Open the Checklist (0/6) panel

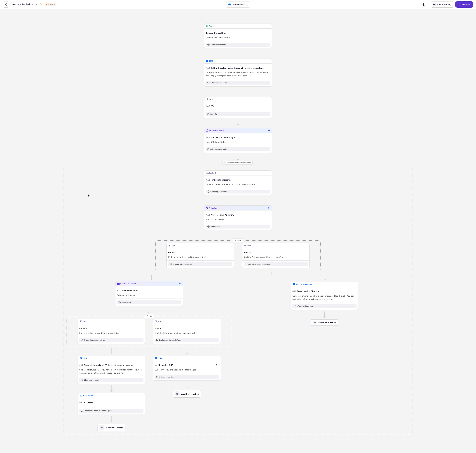(x=442, y=4)
